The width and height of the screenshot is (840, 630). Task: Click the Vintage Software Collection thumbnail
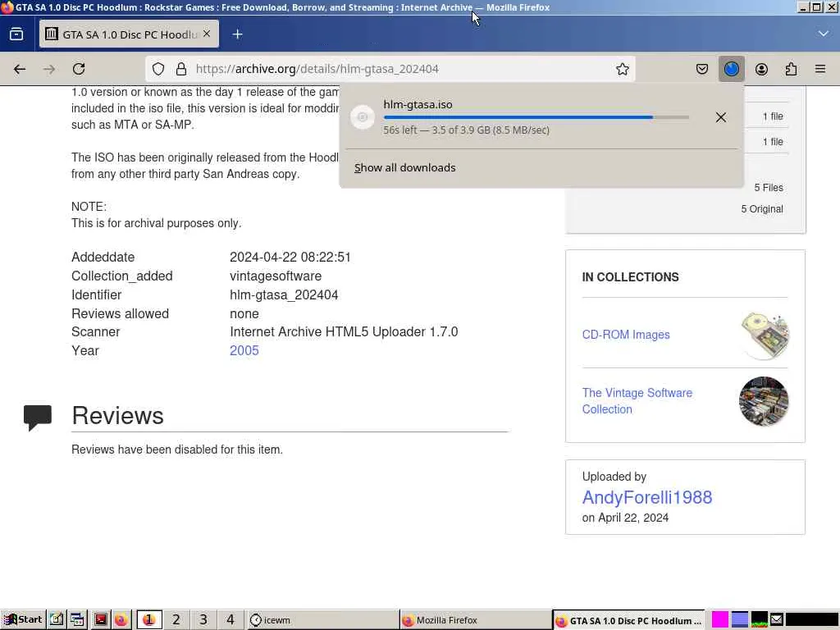coord(764,401)
